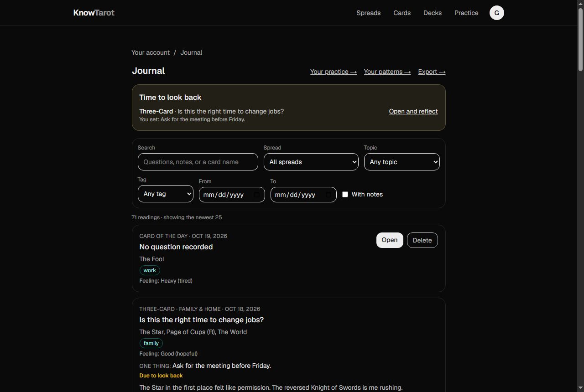The image size is (584, 392).
Task: Click 'The Fool' card text
Action: pos(152,259)
